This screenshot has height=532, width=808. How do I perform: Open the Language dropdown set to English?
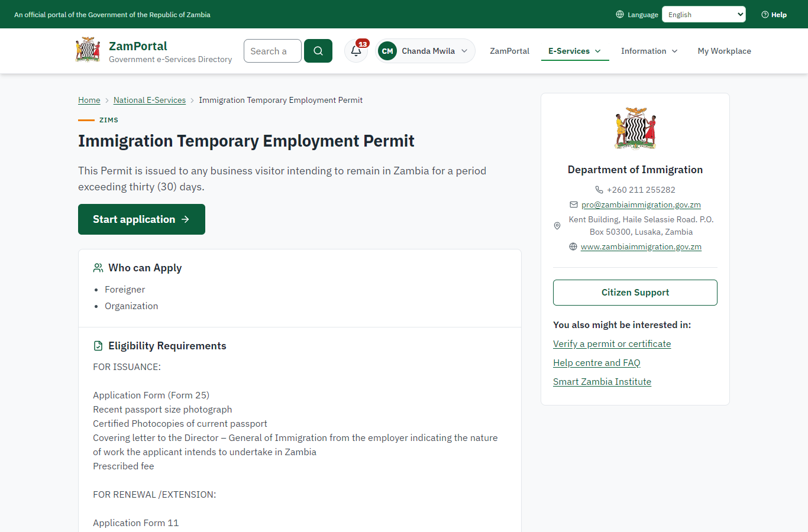click(704, 14)
